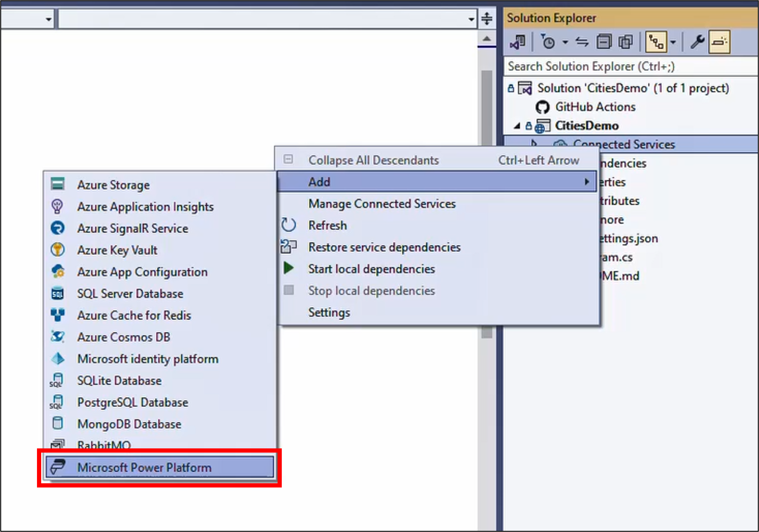Click the editor scrollbar up arrow
Viewport: 759px width, 532px height.
coord(487,39)
